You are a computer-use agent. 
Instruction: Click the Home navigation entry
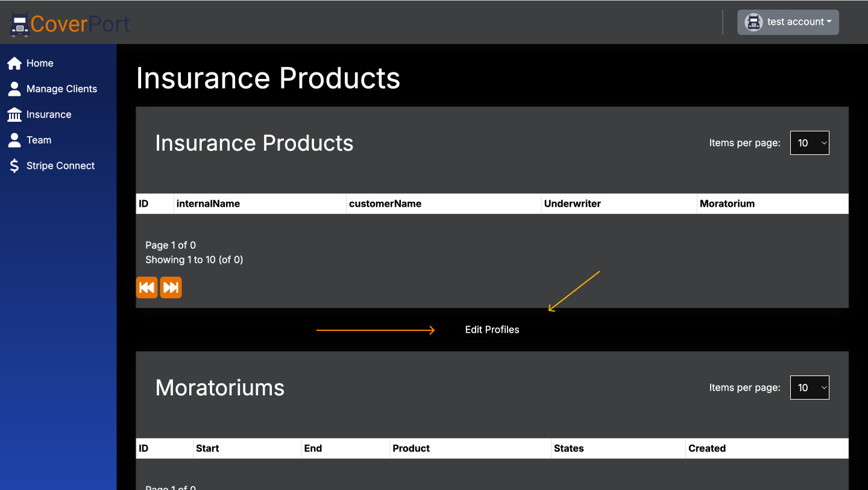point(40,63)
